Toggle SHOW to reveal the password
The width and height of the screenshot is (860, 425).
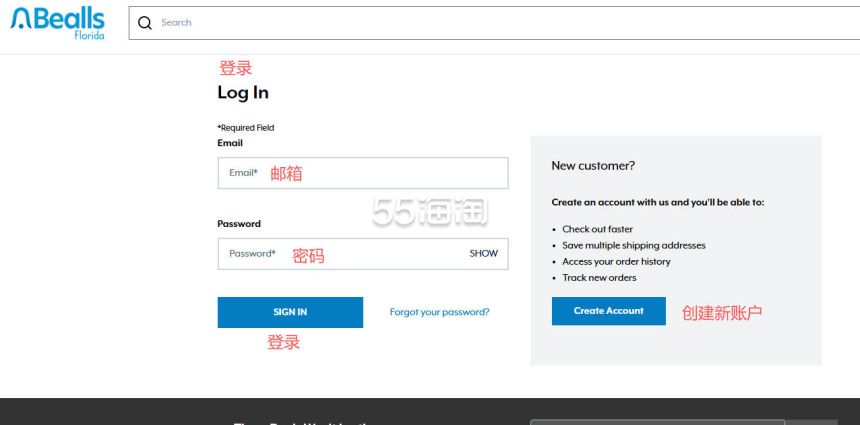tap(483, 254)
